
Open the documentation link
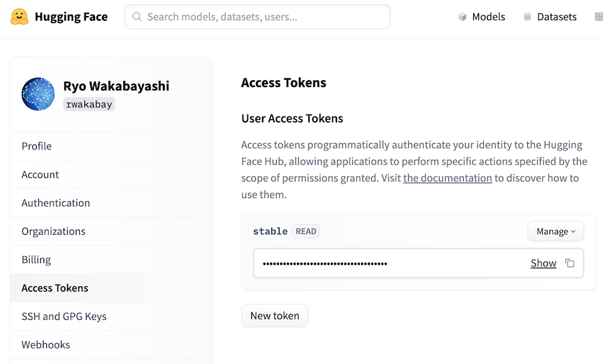(x=448, y=178)
